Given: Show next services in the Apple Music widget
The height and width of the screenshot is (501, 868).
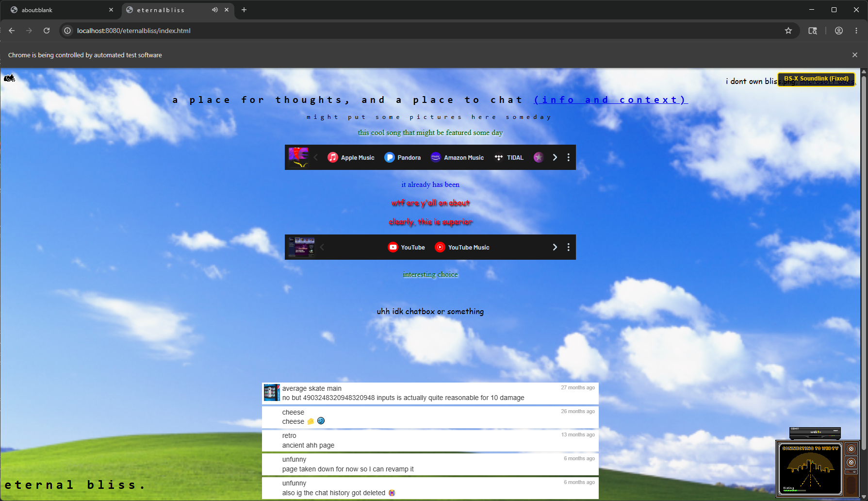Looking at the screenshot, I should tap(555, 157).
